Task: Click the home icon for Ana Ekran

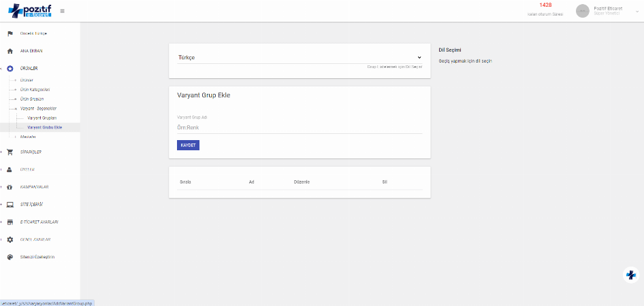Action: (10, 51)
